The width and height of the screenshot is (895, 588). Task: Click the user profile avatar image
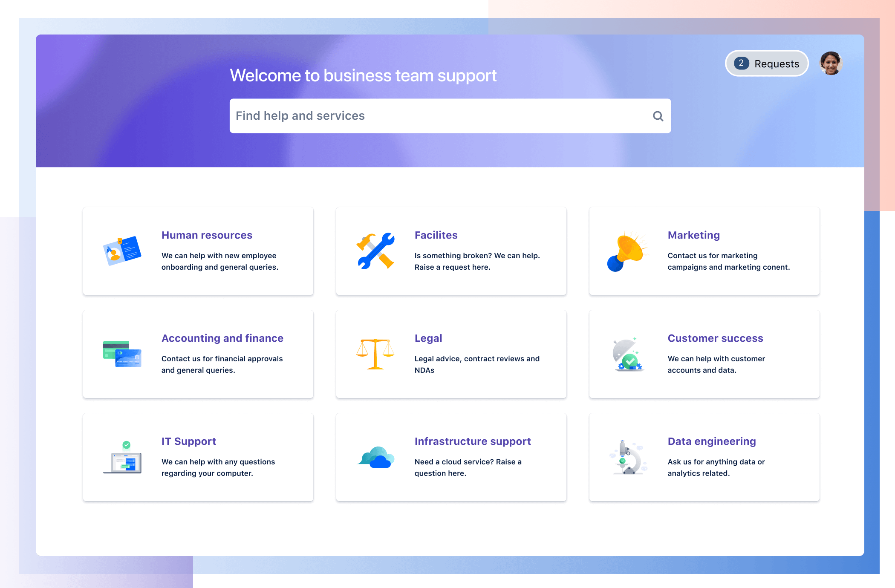pos(830,63)
